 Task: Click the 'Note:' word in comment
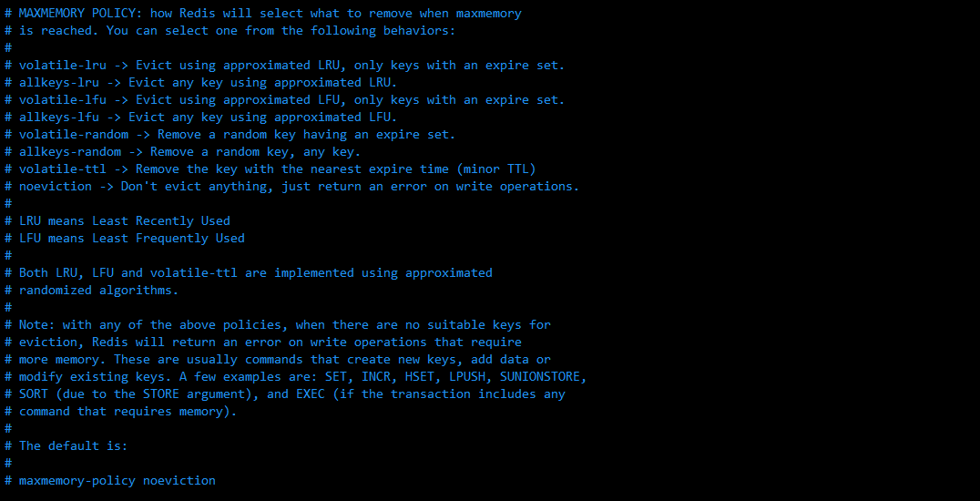[x=36, y=324]
